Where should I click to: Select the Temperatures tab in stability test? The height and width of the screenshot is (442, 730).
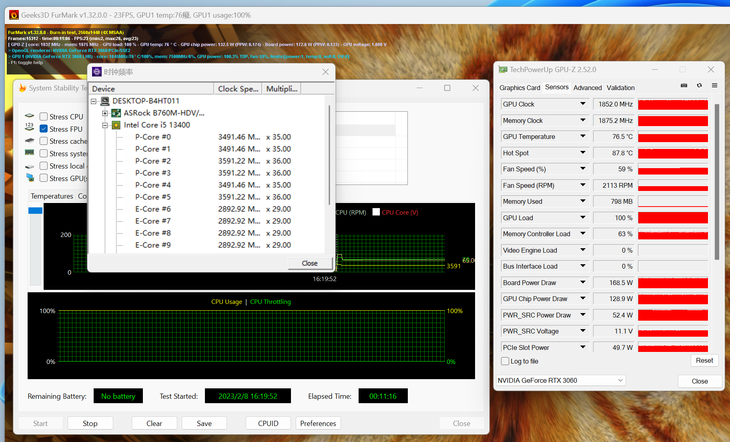pos(52,196)
